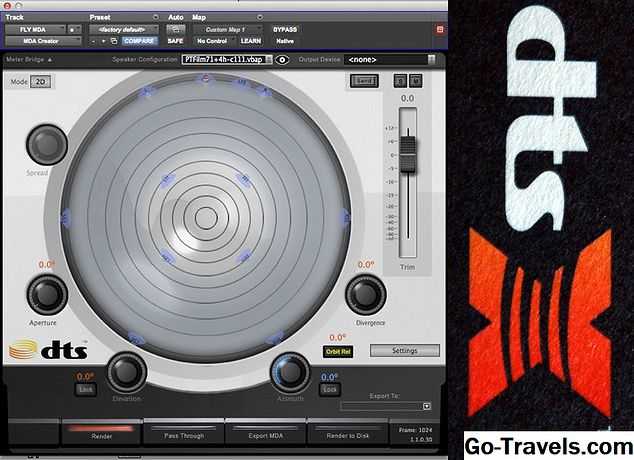634x460 pixels.
Task: Toggle the S solo button
Action: pos(400,81)
